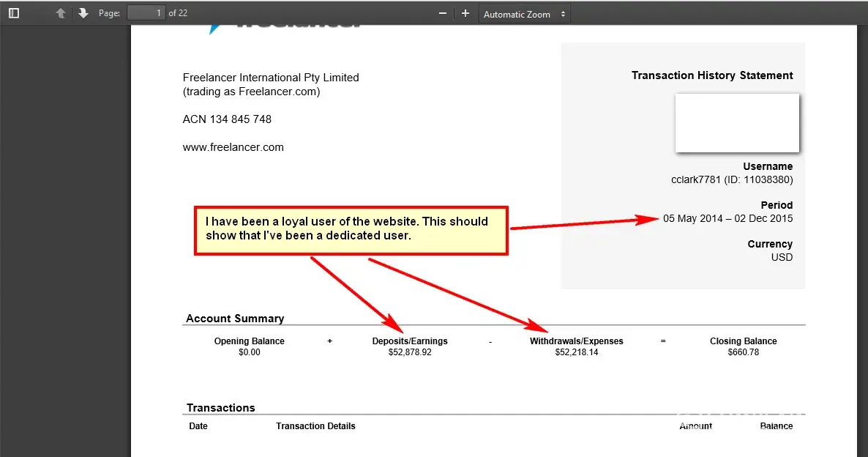Image resolution: width=868 pixels, height=457 pixels.
Task: Toggle the PDF viewer sidebar
Action: click(14, 13)
